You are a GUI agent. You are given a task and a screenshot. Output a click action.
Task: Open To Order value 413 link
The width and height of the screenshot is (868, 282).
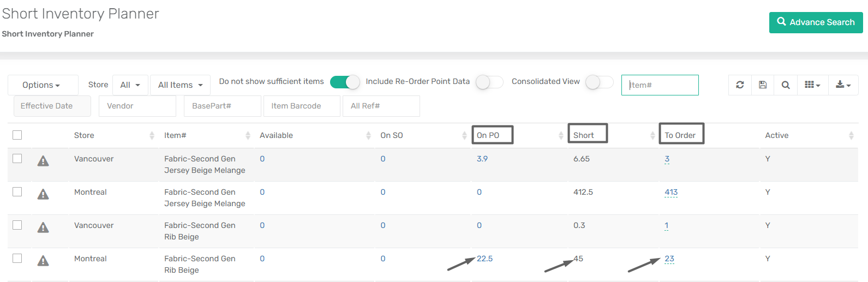[x=671, y=192]
